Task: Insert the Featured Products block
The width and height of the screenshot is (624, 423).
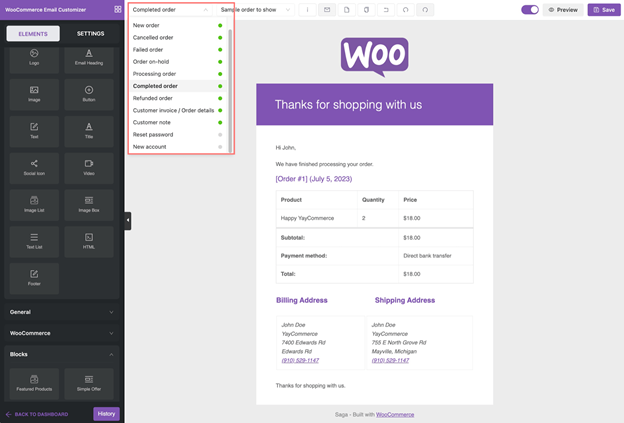Action: tap(34, 383)
